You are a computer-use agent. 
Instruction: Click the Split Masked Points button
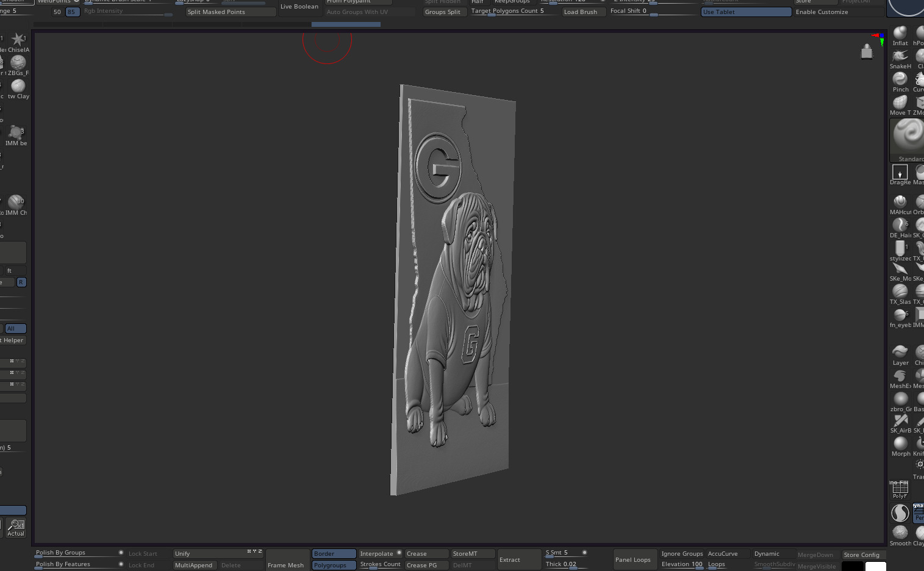pyautogui.click(x=231, y=12)
